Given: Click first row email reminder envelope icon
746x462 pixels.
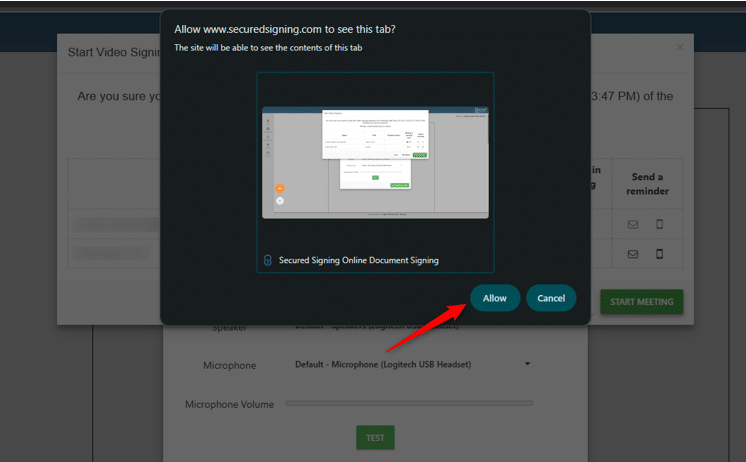Looking at the screenshot, I should pyautogui.click(x=632, y=225).
